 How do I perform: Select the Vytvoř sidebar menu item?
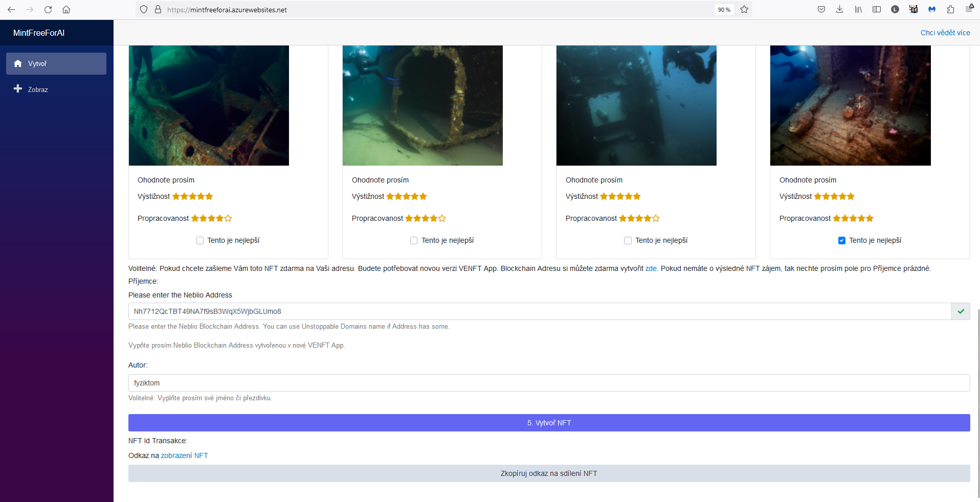coord(56,63)
